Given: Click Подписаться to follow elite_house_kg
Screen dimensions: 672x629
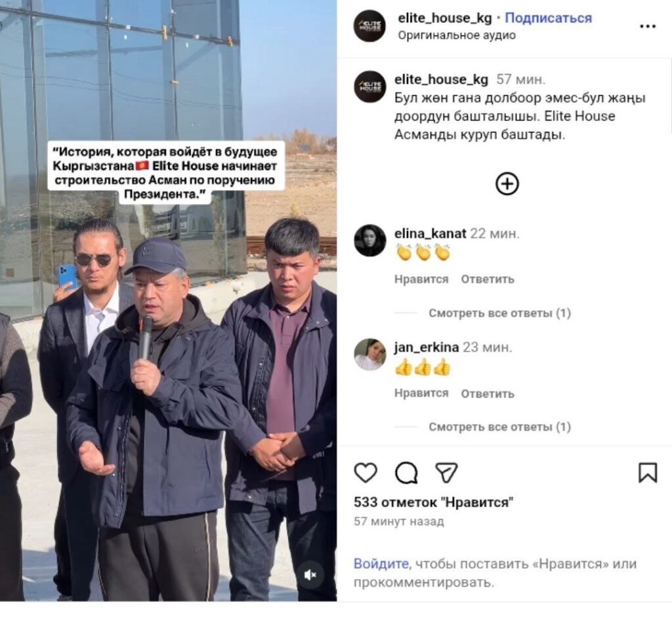Looking at the screenshot, I should point(548,18).
